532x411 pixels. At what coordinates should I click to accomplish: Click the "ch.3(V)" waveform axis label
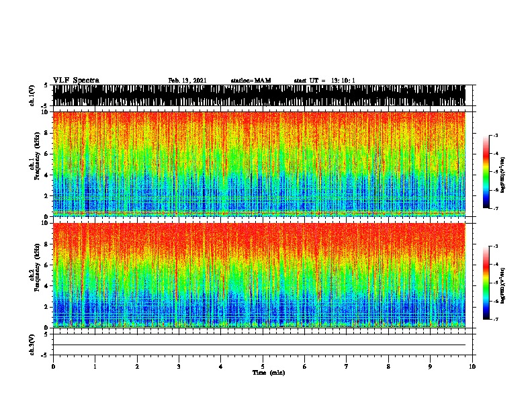tap(32, 345)
